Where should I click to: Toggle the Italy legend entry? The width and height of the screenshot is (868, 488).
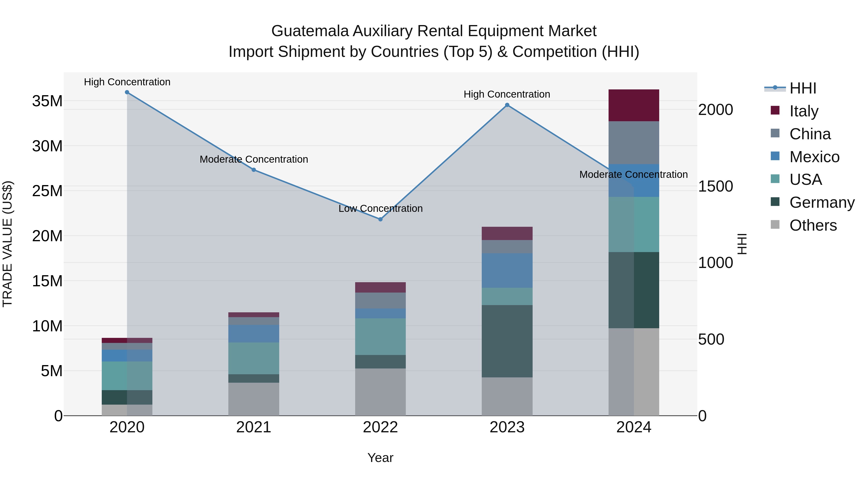coord(794,111)
